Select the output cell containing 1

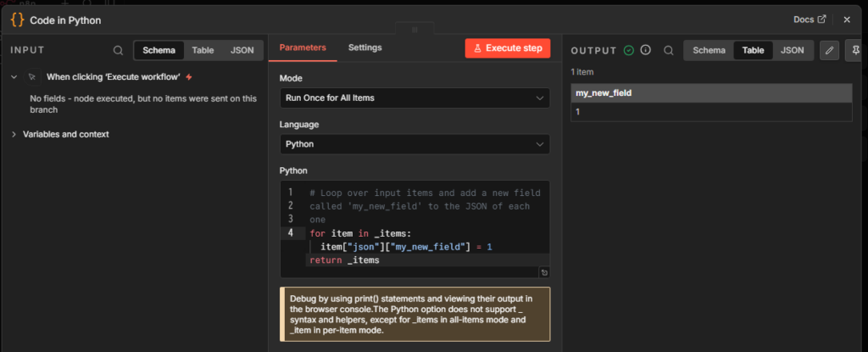711,112
